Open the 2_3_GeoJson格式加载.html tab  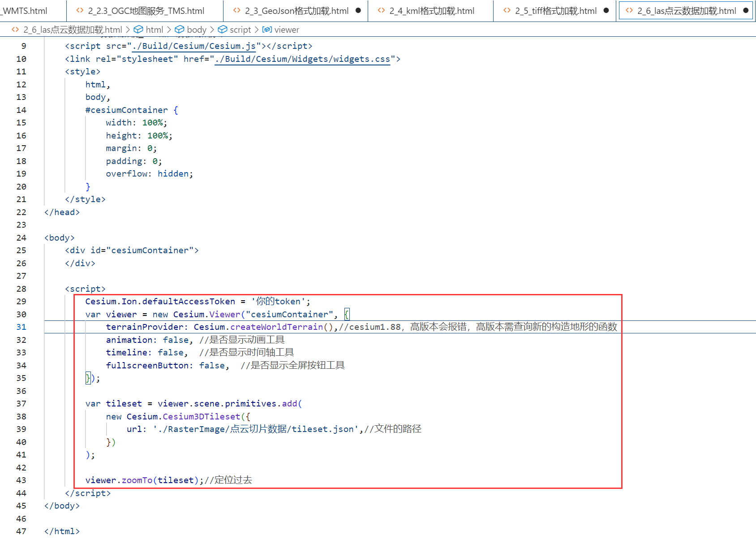click(296, 11)
